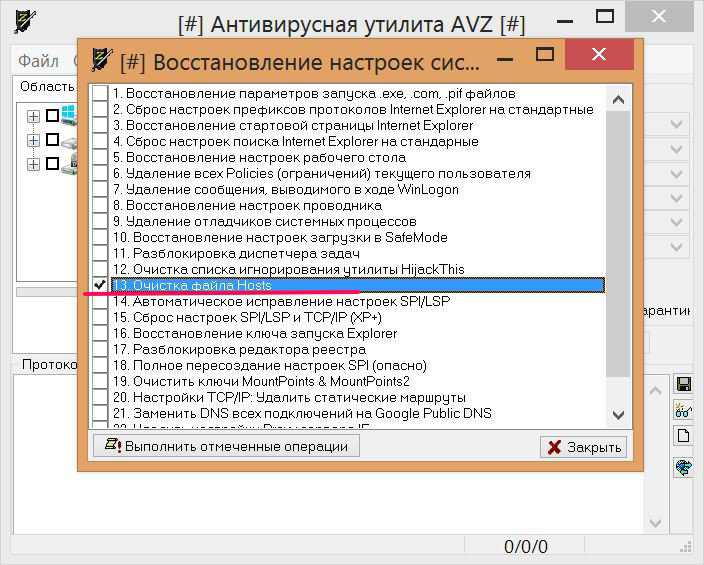Click the horizontal scrollbar under scan tree

click(47, 292)
